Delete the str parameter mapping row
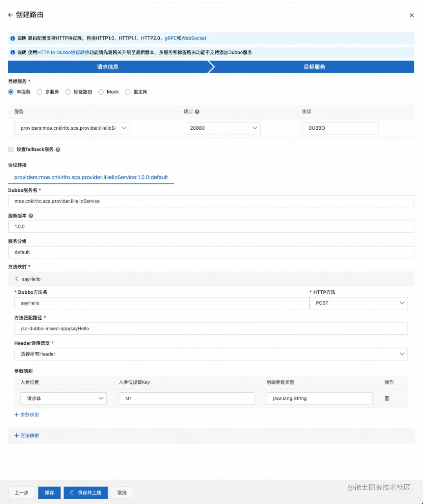 387,399
